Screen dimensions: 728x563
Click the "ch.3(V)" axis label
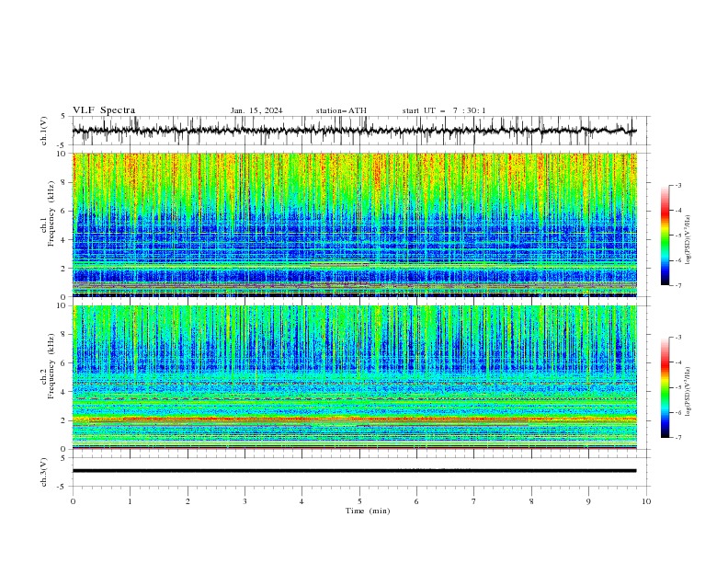click(44, 472)
